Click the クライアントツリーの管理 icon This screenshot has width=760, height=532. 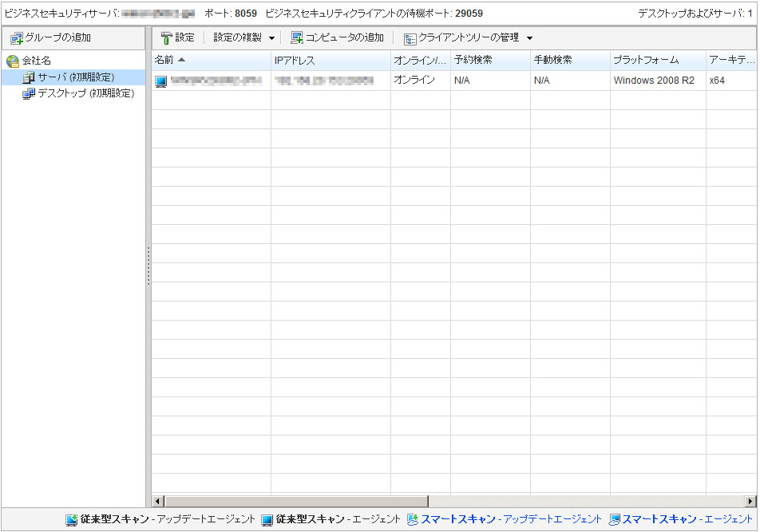(410, 38)
